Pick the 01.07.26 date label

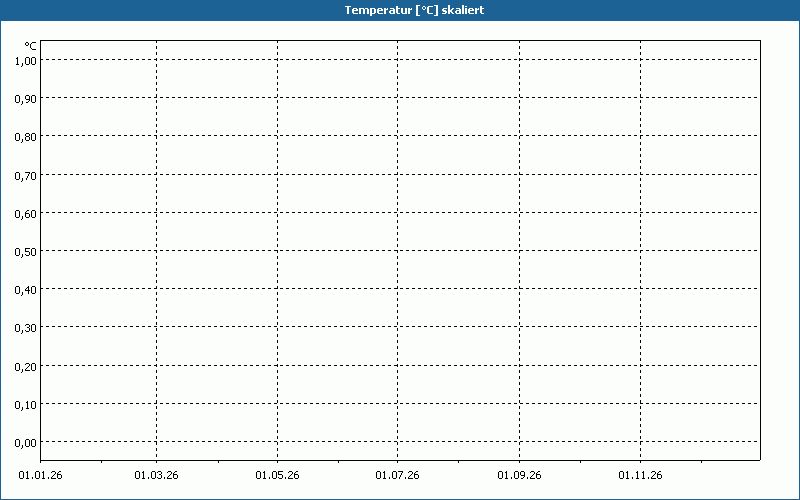(397, 476)
